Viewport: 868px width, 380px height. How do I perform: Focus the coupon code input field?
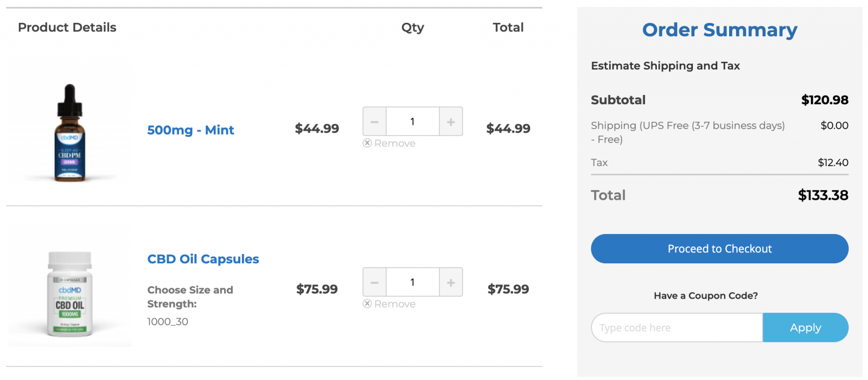[676, 327]
